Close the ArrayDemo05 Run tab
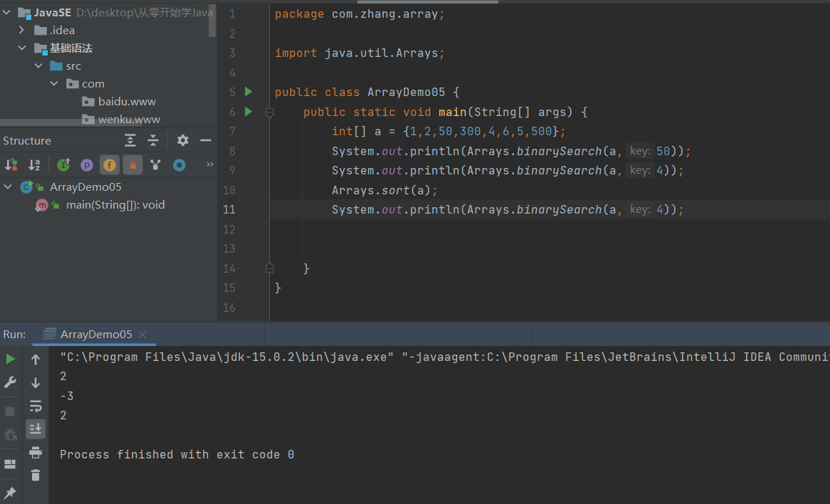This screenshot has width=830, height=504. coord(142,334)
